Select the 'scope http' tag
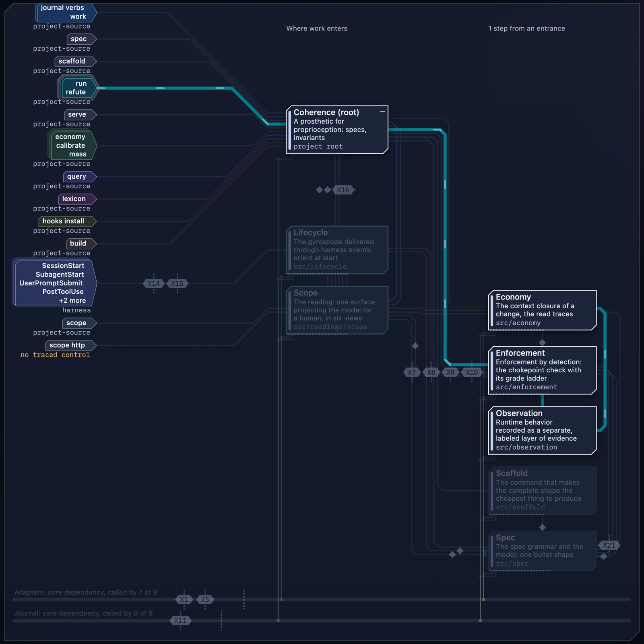 (71, 345)
